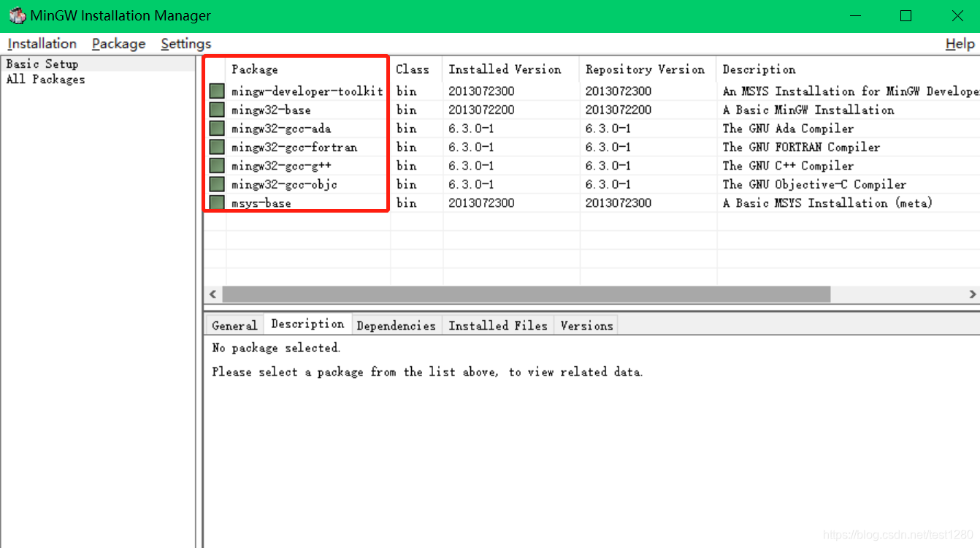Click 'The GNU C++ Compiler' description

point(788,166)
